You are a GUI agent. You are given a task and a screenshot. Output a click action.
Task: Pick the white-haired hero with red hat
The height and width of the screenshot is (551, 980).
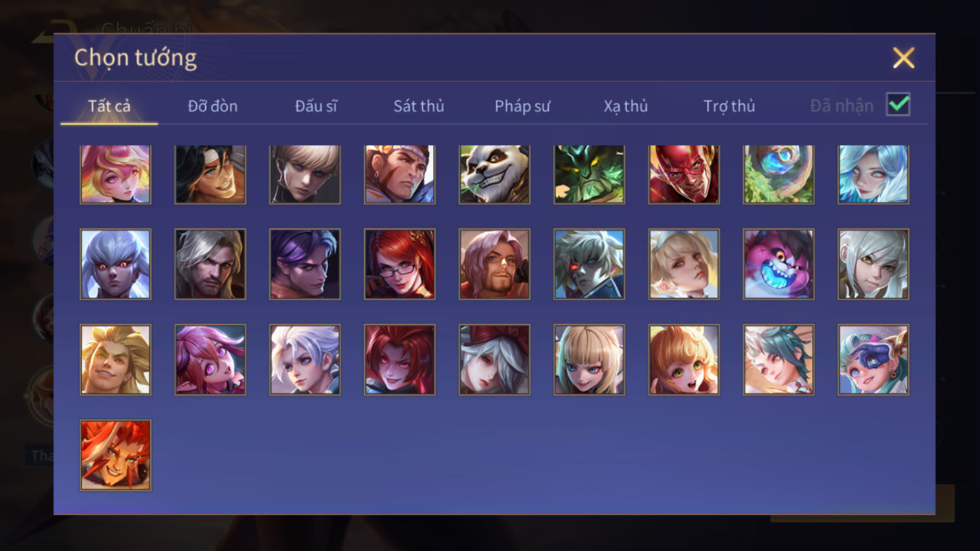495,360
